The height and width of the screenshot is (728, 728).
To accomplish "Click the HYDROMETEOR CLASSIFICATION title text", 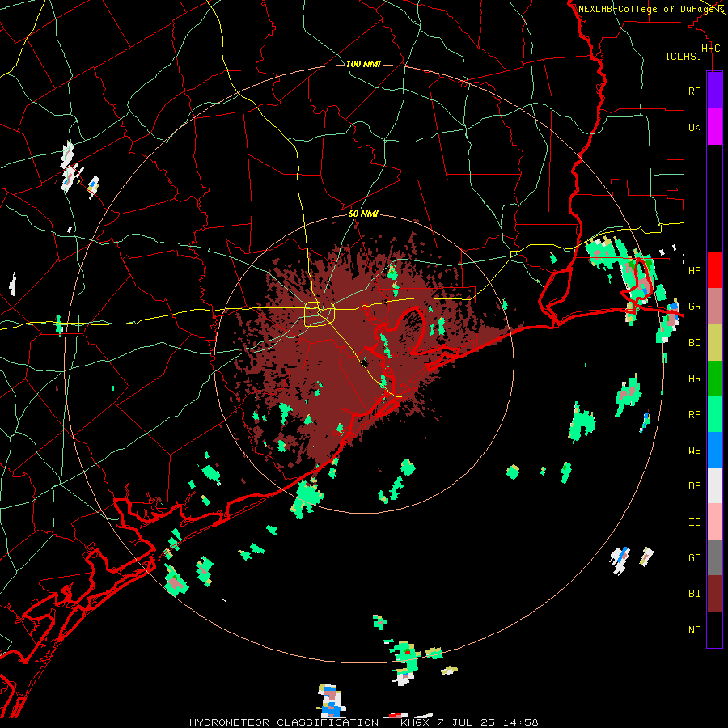I will (284, 722).
